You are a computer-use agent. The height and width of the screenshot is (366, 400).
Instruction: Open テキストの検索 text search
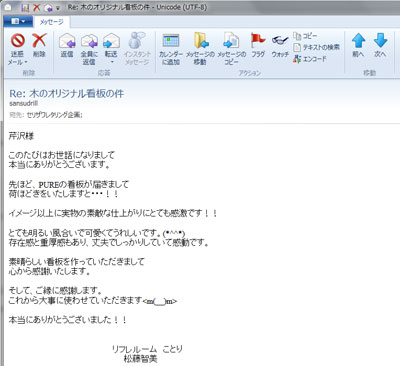[316, 47]
